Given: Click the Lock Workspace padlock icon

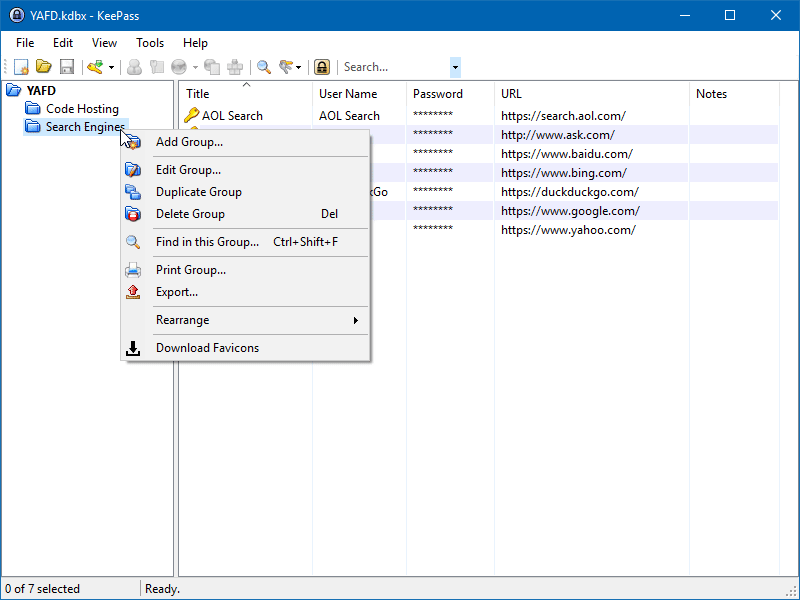Looking at the screenshot, I should coord(322,67).
